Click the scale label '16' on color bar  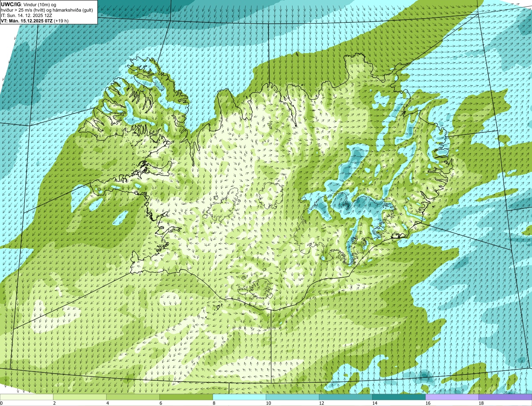point(428,403)
